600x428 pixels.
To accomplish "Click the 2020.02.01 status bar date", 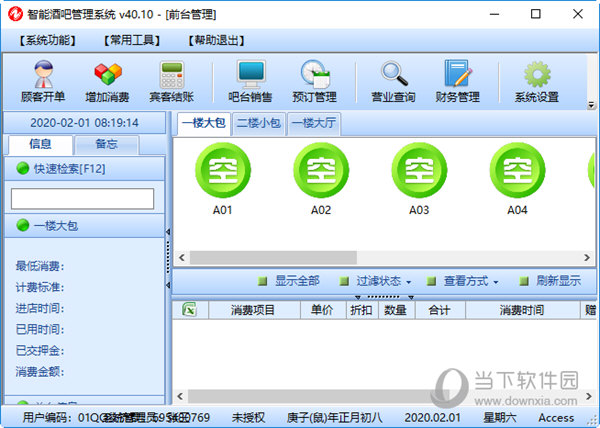I will [433, 417].
